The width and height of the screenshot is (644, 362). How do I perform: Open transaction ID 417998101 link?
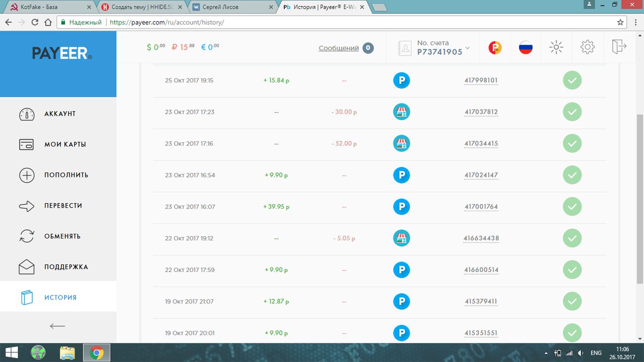[x=481, y=80]
